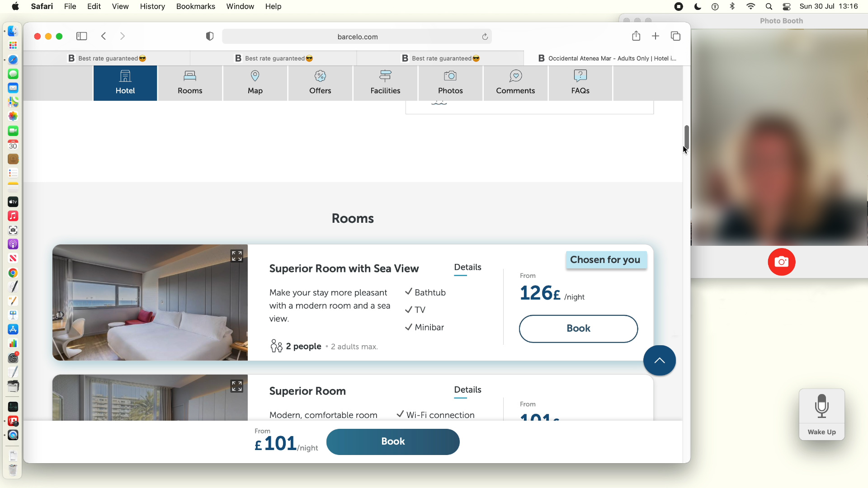Screen dimensions: 868x488
Task: Open the Comments section tab
Action: [515, 83]
